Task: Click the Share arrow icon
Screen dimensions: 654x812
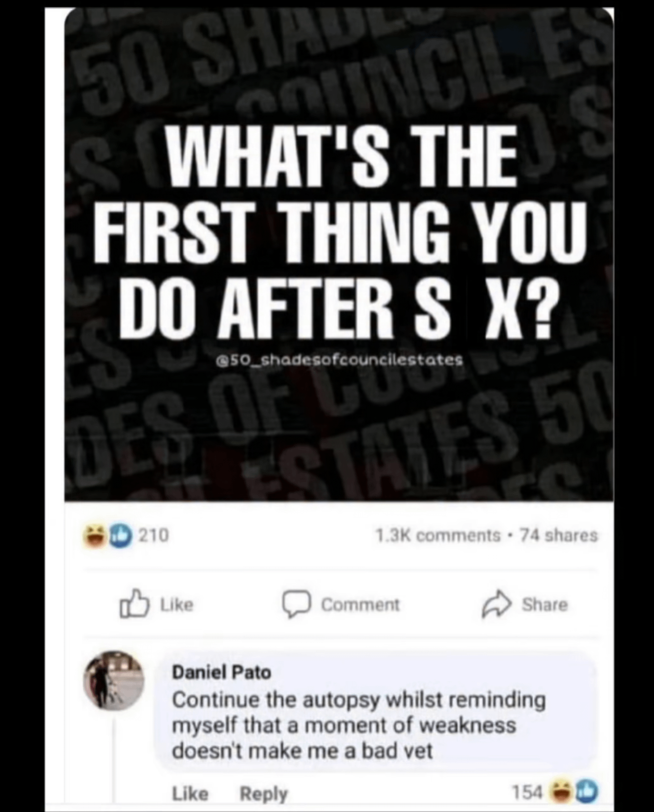Action: click(x=496, y=604)
